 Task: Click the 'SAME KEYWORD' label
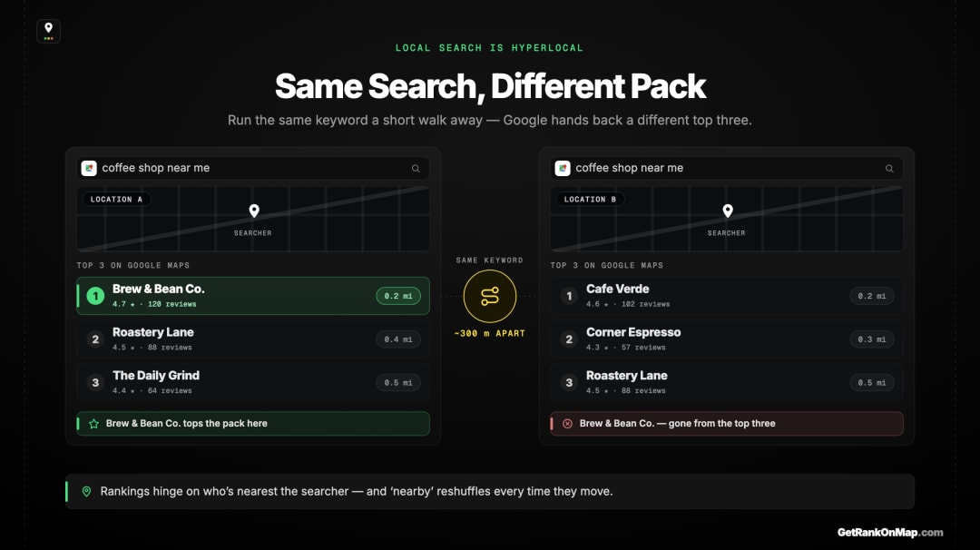click(x=489, y=260)
